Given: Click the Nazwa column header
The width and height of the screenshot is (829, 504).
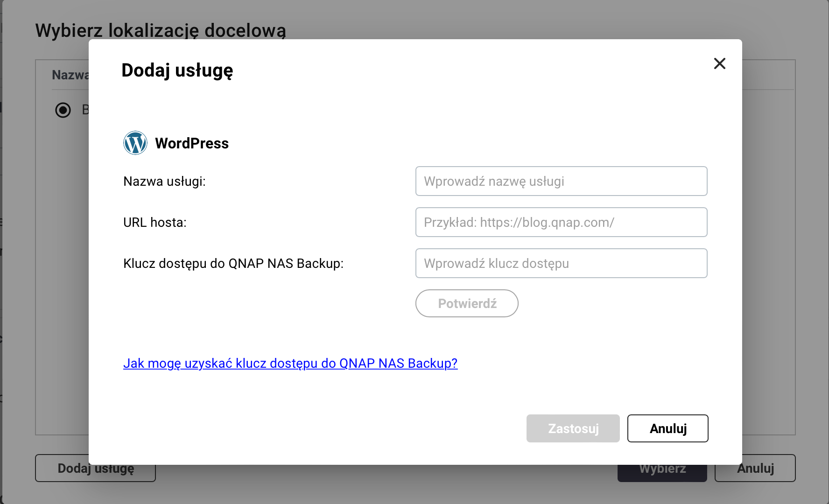Looking at the screenshot, I should (70, 75).
